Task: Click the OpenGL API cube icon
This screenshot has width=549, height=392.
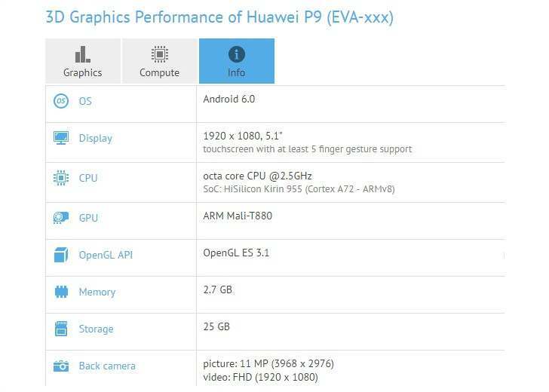Action: pyautogui.click(x=61, y=255)
